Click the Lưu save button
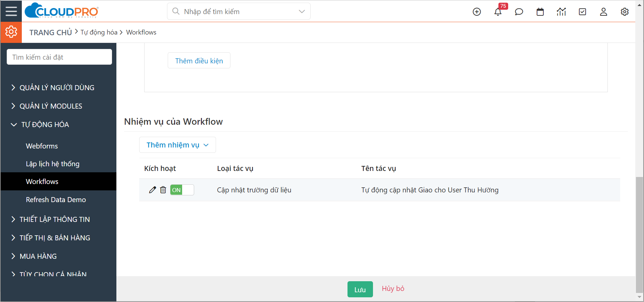 pos(360,289)
